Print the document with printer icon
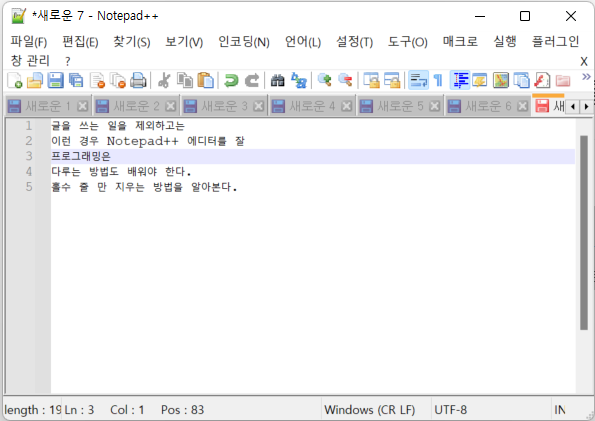This screenshot has width=595, height=421. [x=138, y=80]
